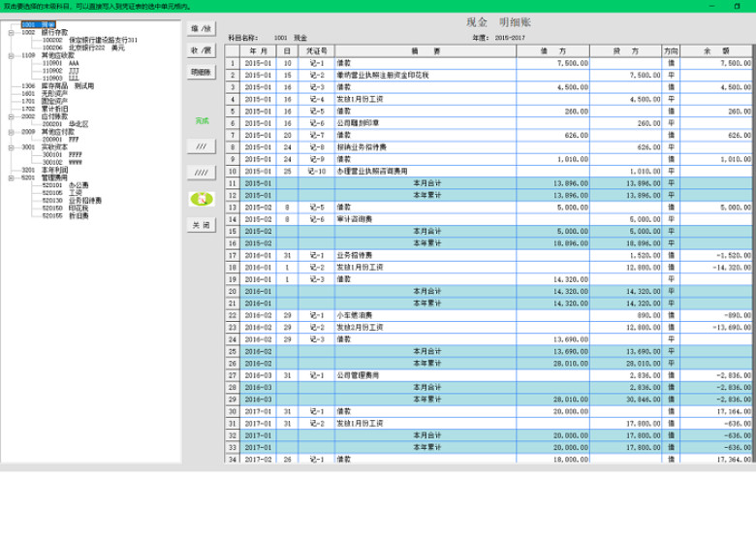Select the 100206 北京银行222 美元 item
The height and width of the screenshot is (546, 756).
tap(83, 48)
